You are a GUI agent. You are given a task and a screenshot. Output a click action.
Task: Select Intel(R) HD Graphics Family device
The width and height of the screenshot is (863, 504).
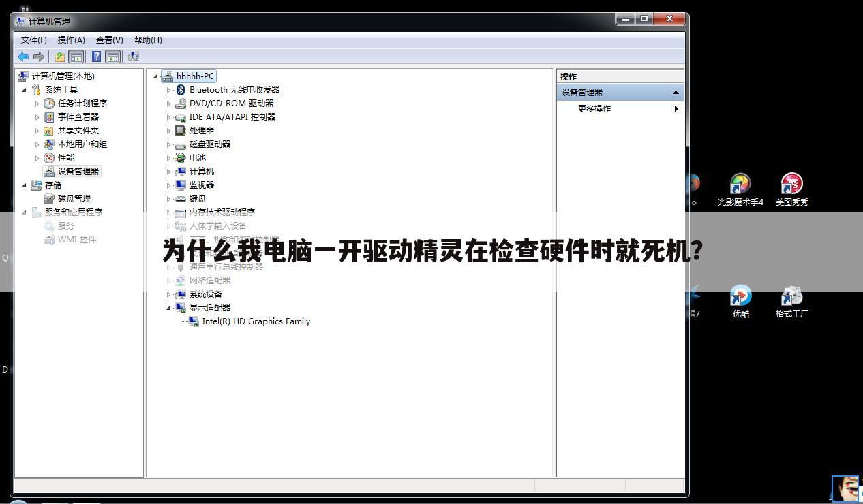[x=256, y=321]
